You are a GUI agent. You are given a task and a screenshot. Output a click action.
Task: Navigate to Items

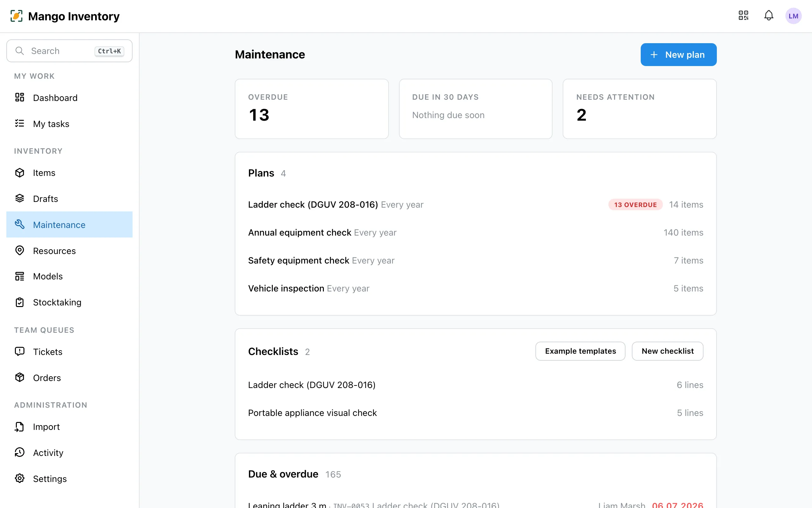click(x=69, y=173)
